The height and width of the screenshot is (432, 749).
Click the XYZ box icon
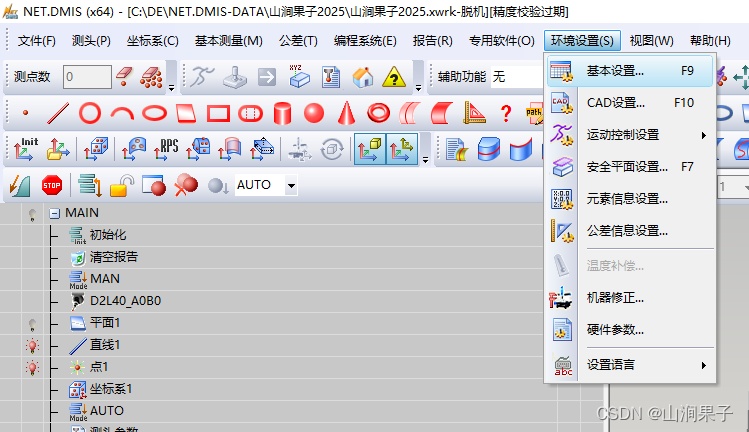pyautogui.click(x=299, y=76)
